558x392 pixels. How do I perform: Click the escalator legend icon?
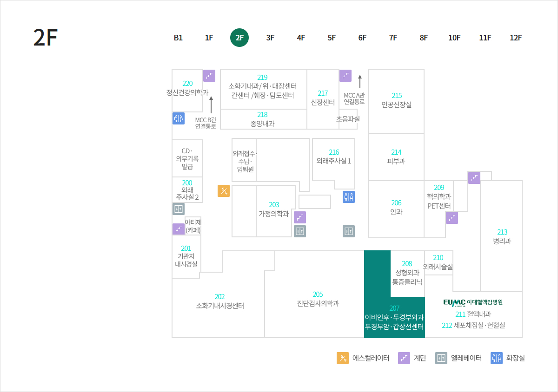[x=343, y=358]
